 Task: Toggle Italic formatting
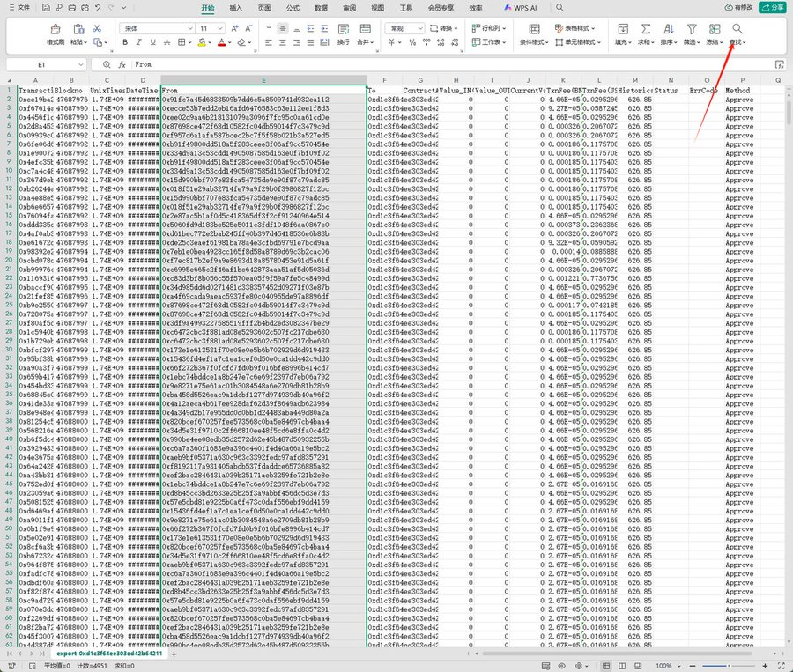tap(138, 42)
